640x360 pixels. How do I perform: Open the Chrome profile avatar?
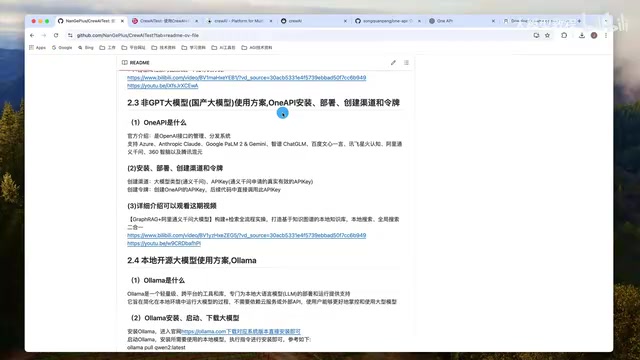[x=594, y=36]
